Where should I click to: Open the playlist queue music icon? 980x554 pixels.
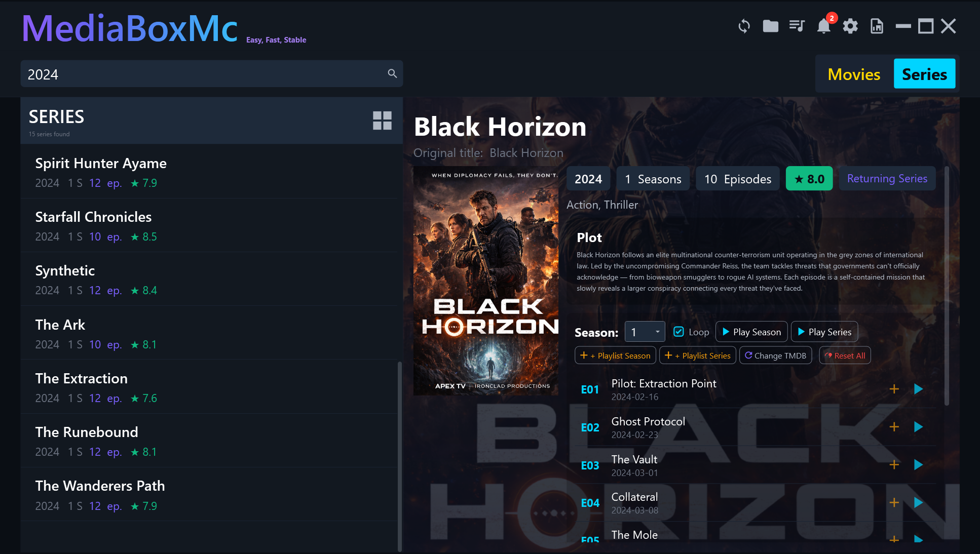(797, 26)
